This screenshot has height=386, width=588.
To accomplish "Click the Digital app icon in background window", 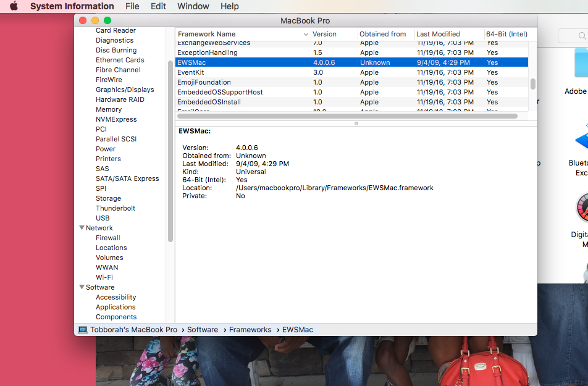I will tap(582, 207).
